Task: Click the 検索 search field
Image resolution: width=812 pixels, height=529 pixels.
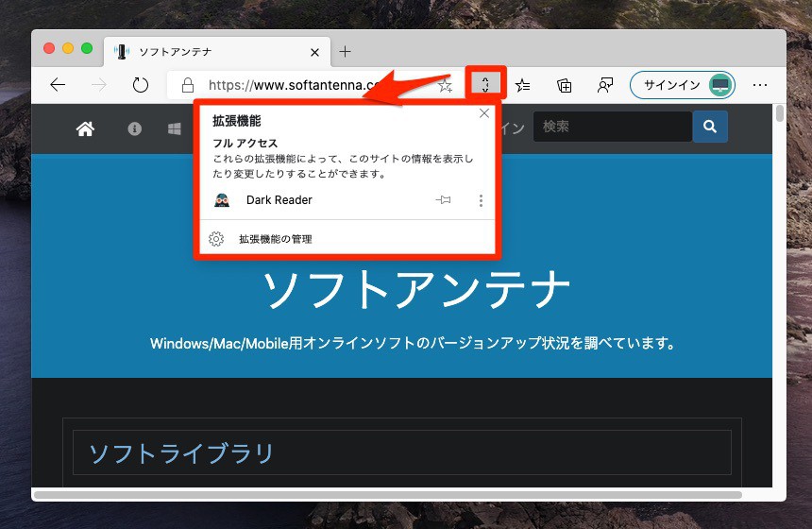Action: coord(613,127)
